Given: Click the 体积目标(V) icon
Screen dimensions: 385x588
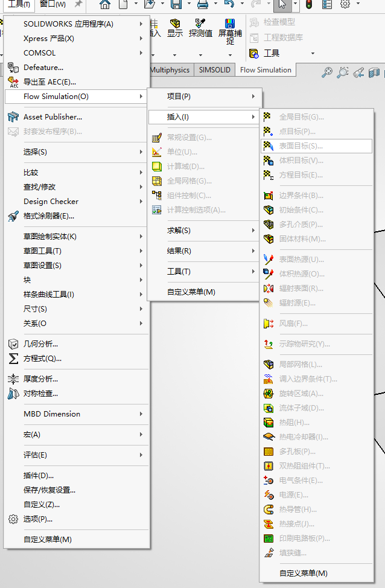Looking at the screenshot, I should [x=268, y=161].
